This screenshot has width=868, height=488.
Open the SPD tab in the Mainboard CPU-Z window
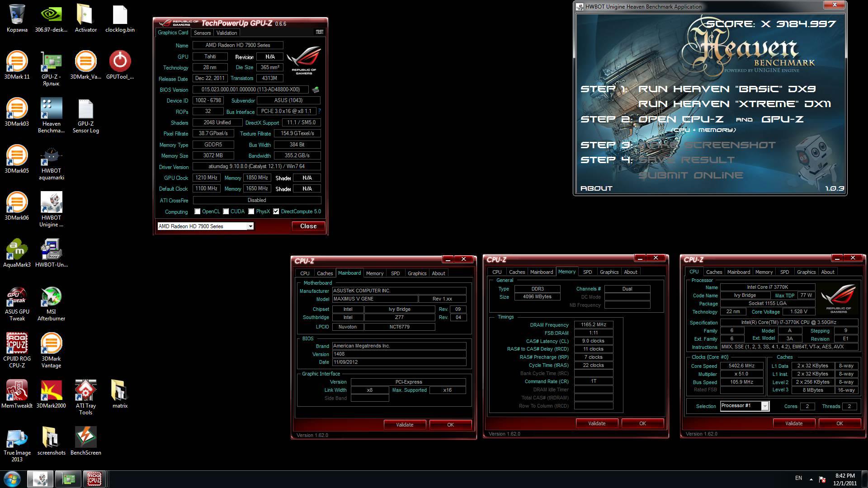[x=395, y=273]
